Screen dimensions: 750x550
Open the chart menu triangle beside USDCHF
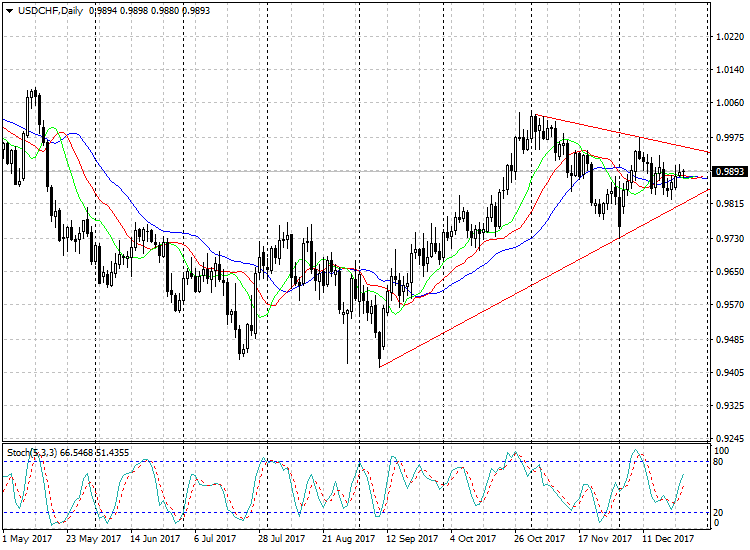click(9, 11)
